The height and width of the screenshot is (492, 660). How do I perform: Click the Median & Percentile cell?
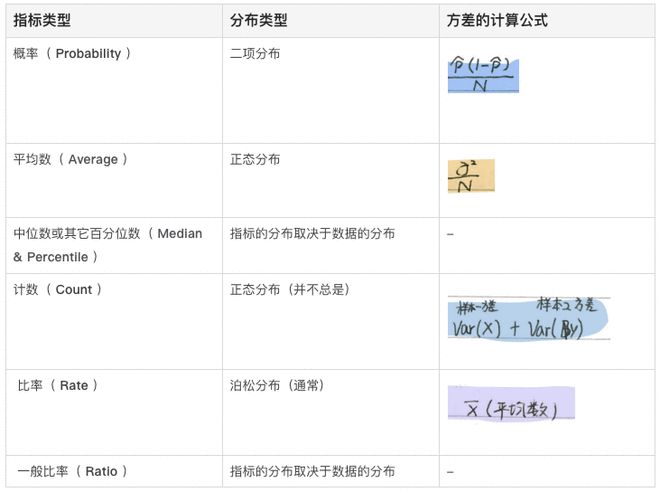(x=107, y=245)
